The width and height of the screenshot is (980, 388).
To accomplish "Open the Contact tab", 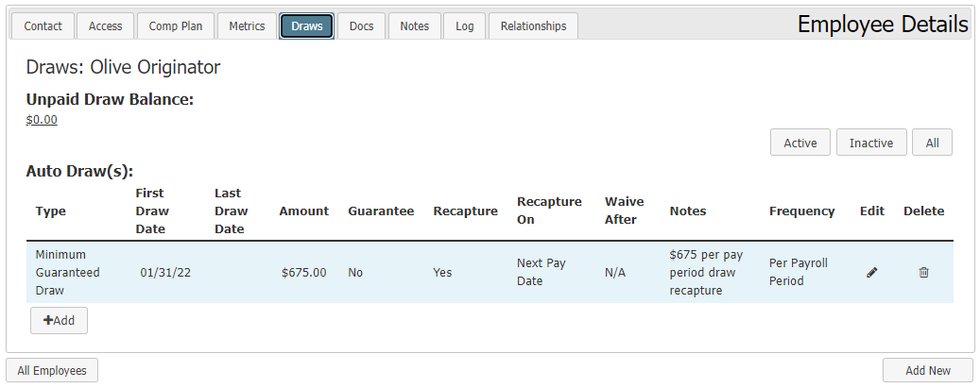I will (x=43, y=25).
